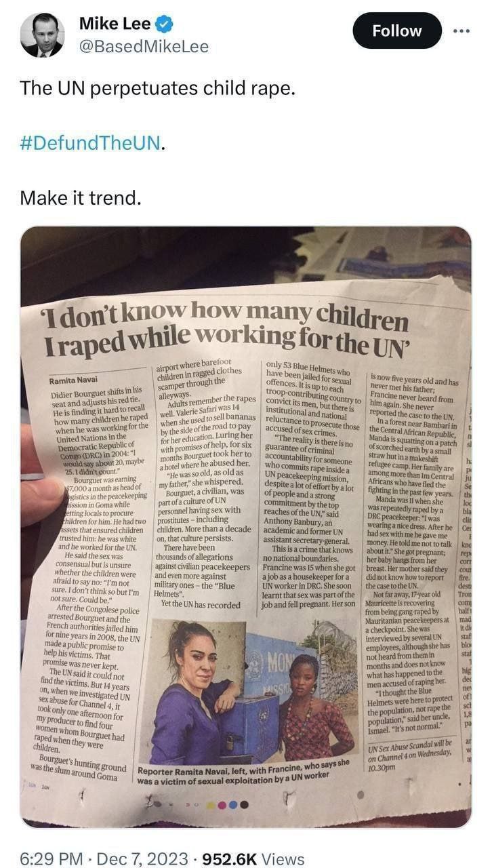The width and height of the screenshot is (492, 868).
Task: Click the magenta print registration dot
Action: point(221,805)
